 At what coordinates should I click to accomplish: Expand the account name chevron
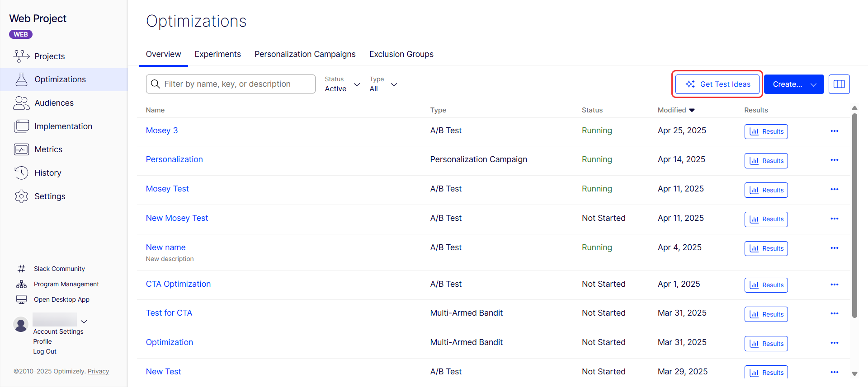84,322
